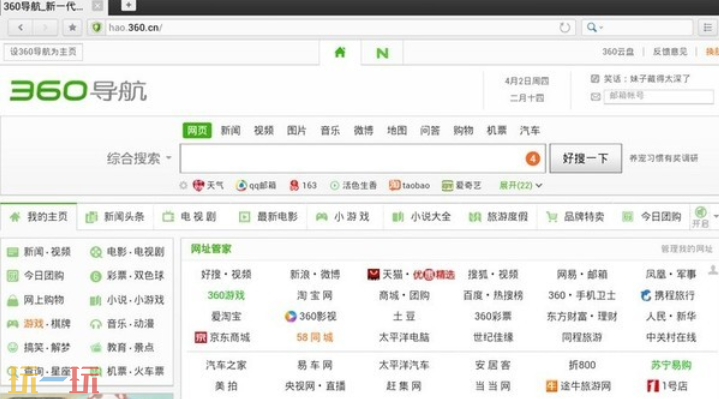Open the 反馈意见 link

click(670, 52)
